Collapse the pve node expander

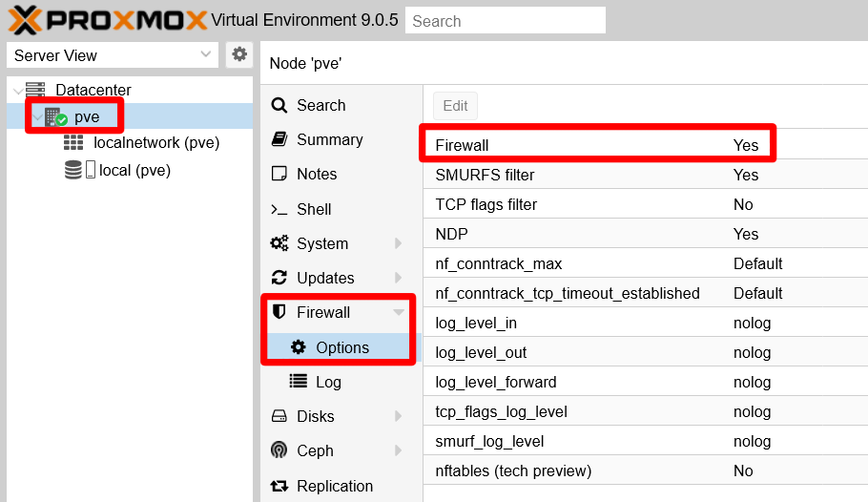37,117
